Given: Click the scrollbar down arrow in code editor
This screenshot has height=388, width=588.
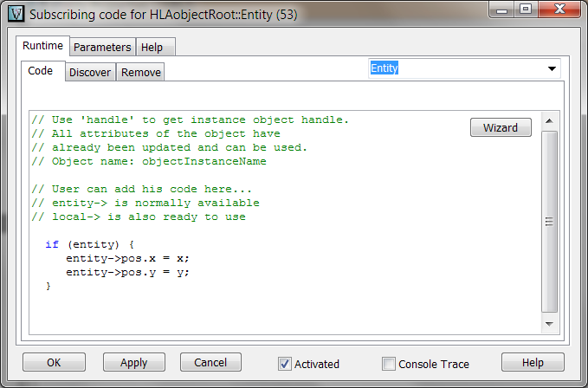Looking at the screenshot, I should (x=549, y=324).
